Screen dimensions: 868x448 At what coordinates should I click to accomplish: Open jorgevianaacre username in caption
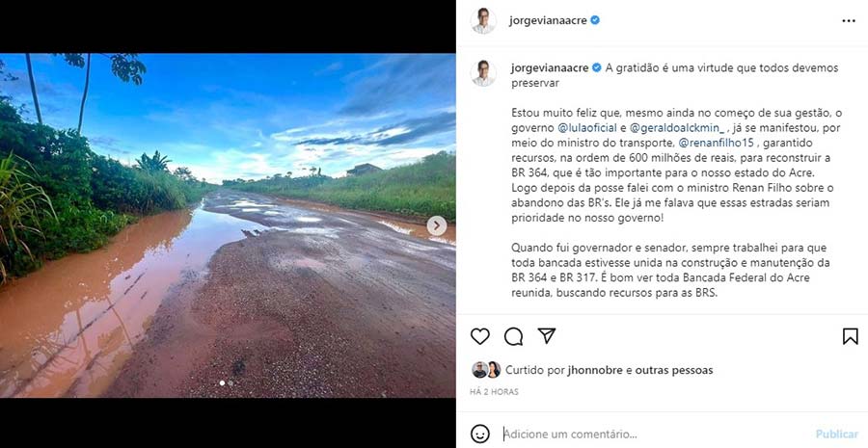[549, 68]
